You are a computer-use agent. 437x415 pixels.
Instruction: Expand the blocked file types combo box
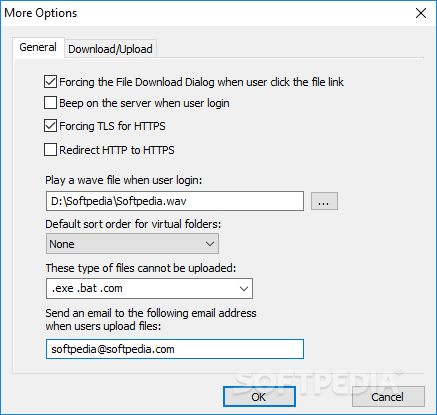[244, 289]
